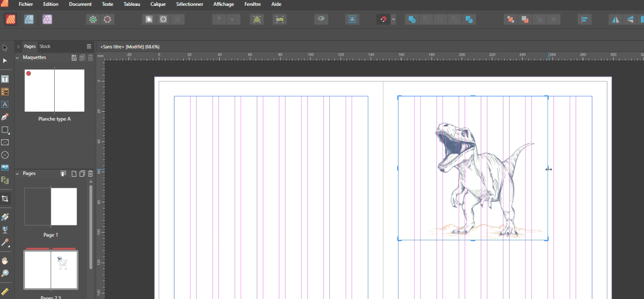
Task: Toggle the flip horizontal button
Action: (615, 19)
